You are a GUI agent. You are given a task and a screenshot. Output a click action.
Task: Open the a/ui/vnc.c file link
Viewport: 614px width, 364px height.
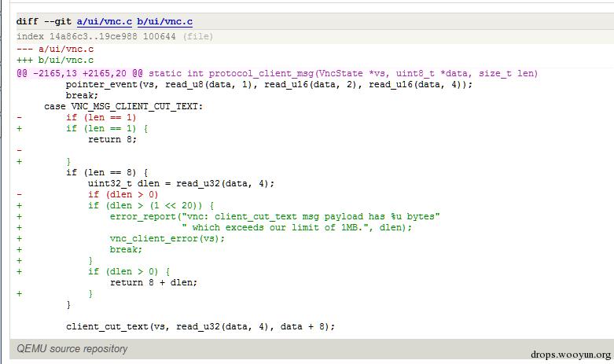click(104, 21)
